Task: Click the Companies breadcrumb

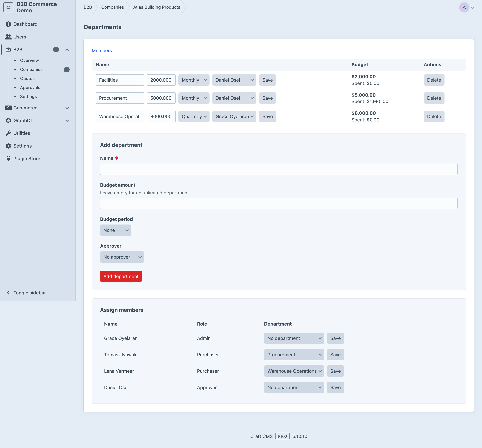Action: 112,7
